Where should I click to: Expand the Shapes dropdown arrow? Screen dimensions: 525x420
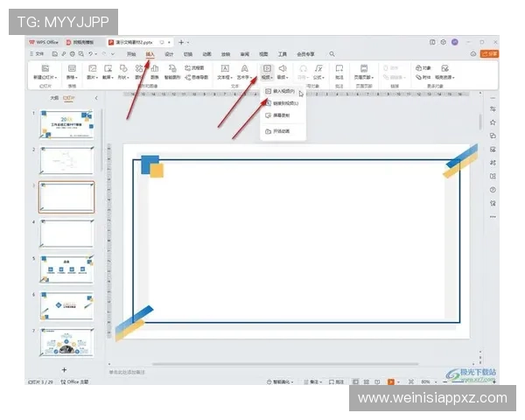click(129, 78)
